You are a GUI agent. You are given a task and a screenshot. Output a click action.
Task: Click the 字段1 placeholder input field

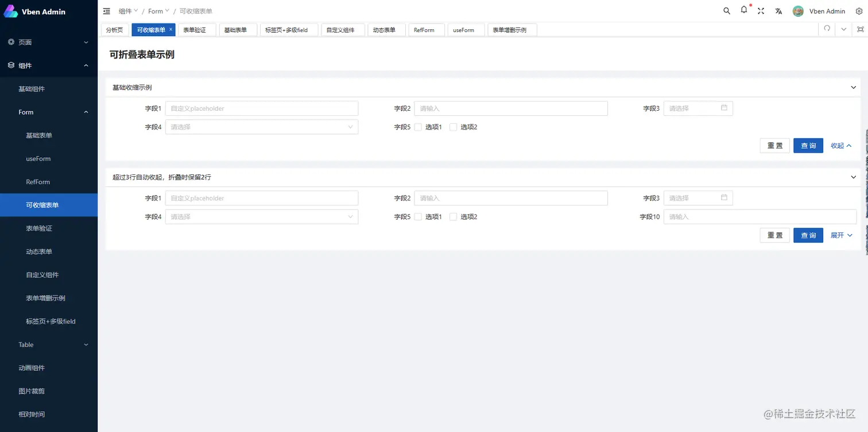[261, 108]
